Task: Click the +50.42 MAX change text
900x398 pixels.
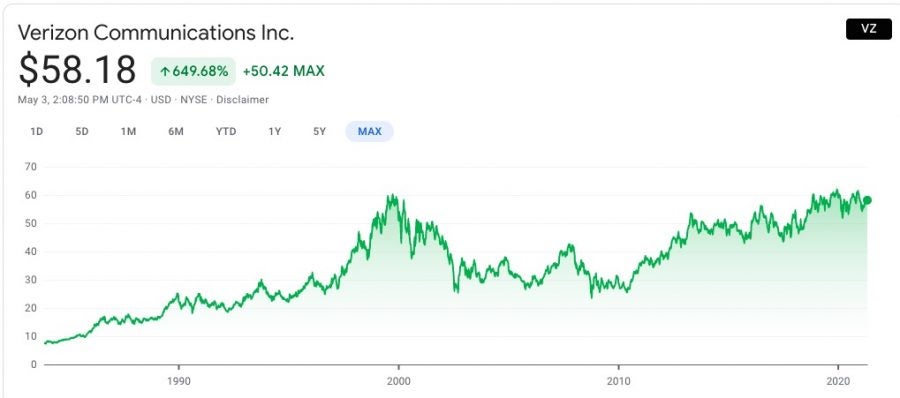Action: point(284,71)
